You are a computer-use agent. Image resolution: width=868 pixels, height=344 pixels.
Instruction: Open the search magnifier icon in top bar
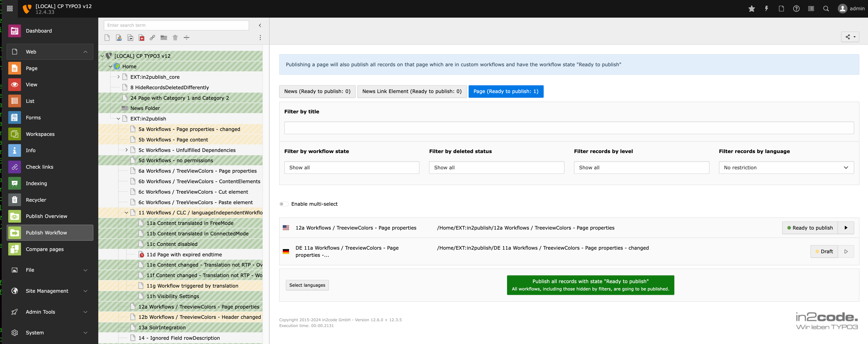pyautogui.click(x=826, y=9)
